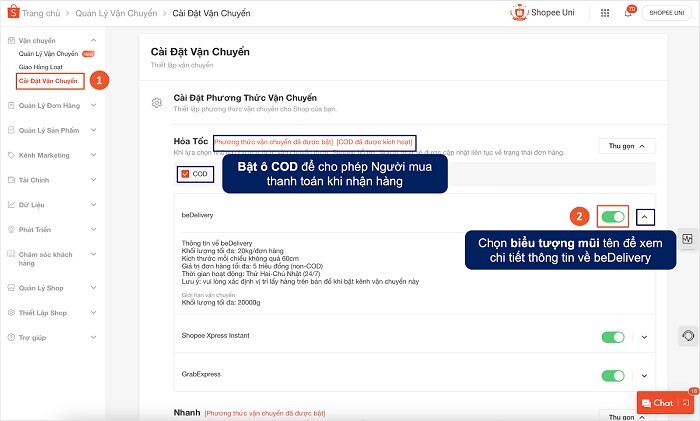Screen dimensions: 700x421
Task: Select Cài Đặt Vận Chuyển in sidebar
Action: click(47, 80)
